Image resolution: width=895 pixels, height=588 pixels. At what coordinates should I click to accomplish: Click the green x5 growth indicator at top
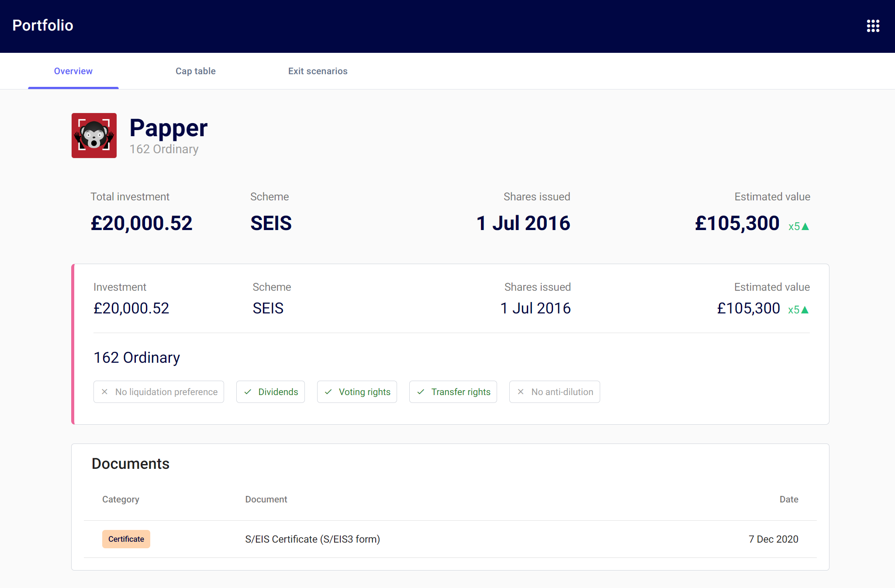(x=798, y=226)
